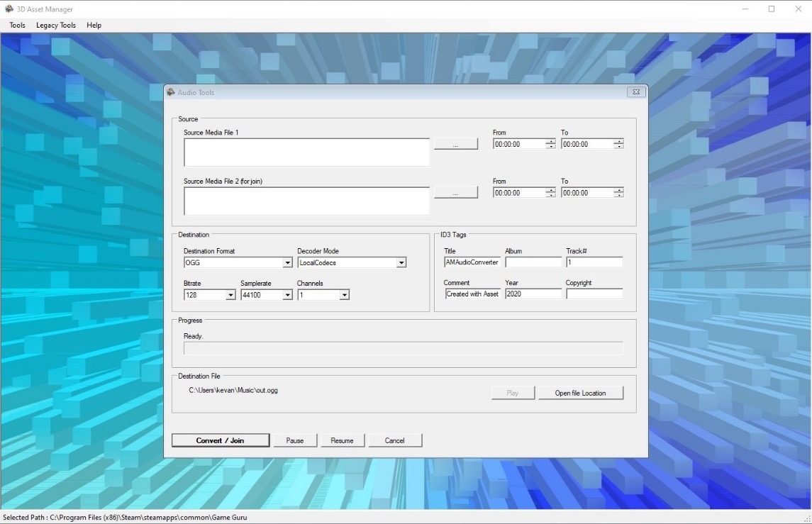Open the Samplerate dropdown
The height and width of the screenshot is (524, 812).
(x=287, y=295)
